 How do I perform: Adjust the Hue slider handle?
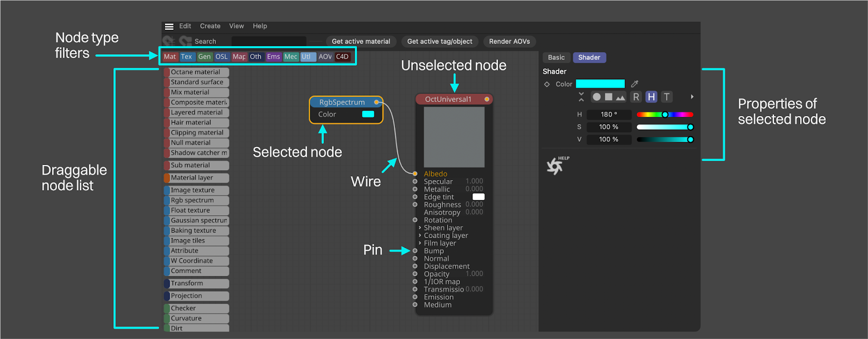(665, 114)
